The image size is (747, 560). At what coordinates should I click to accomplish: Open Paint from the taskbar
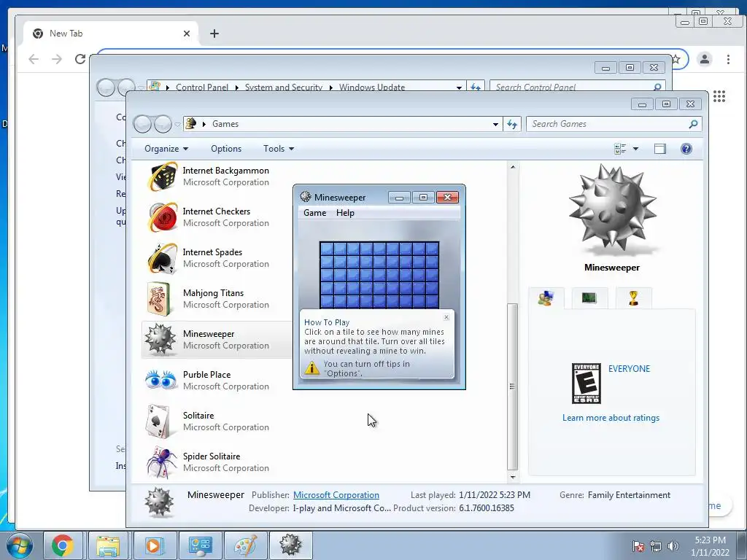tap(245, 545)
